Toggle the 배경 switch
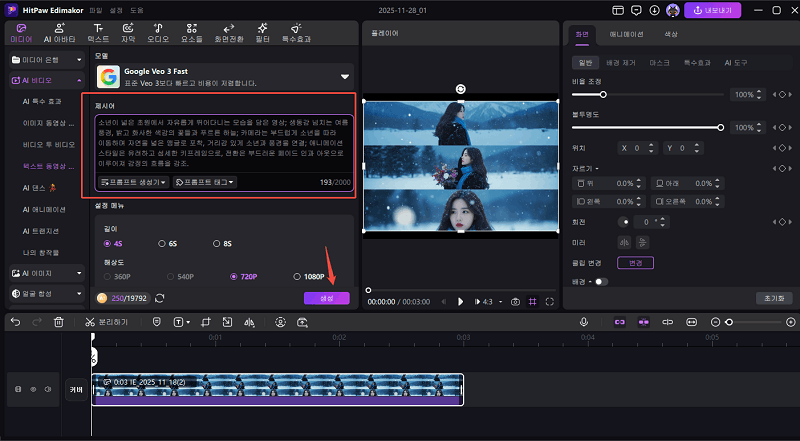This screenshot has width=800, height=441. pos(601,282)
